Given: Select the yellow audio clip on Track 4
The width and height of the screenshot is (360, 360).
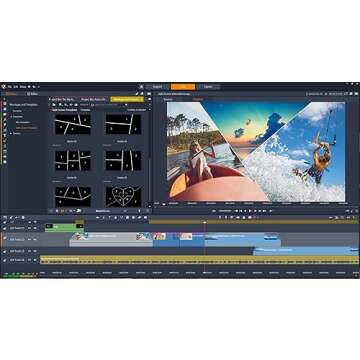Looking at the screenshot, I should tap(199, 260).
